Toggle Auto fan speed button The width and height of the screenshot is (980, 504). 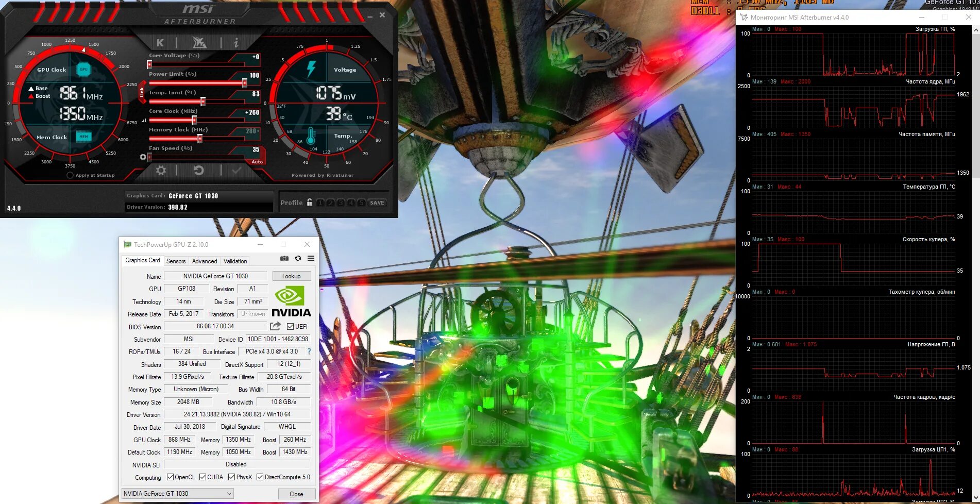pos(257,162)
